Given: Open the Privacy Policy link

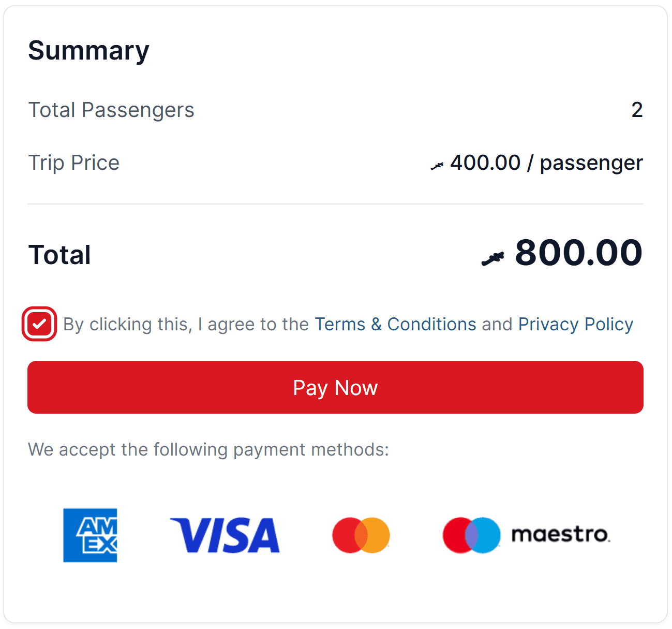Looking at the screenshot, I should click(x=575, y=324).
